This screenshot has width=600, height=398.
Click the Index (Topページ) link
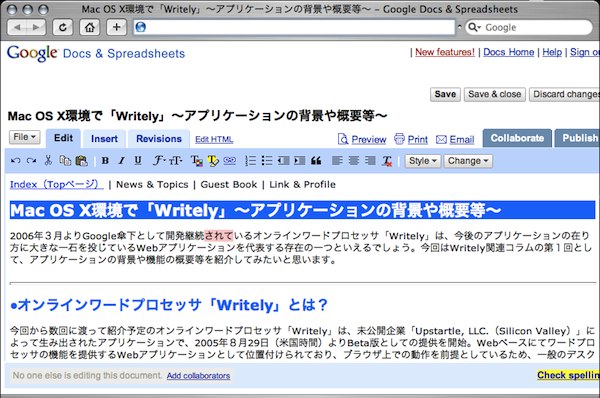pyautogui.click(x=56, y=184)
